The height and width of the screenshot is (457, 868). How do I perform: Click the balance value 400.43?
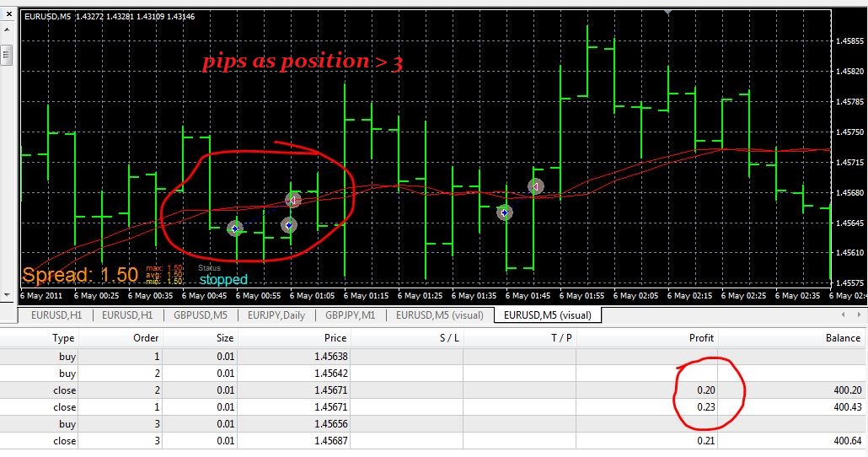pyautogui.click(x=848, y=407)
